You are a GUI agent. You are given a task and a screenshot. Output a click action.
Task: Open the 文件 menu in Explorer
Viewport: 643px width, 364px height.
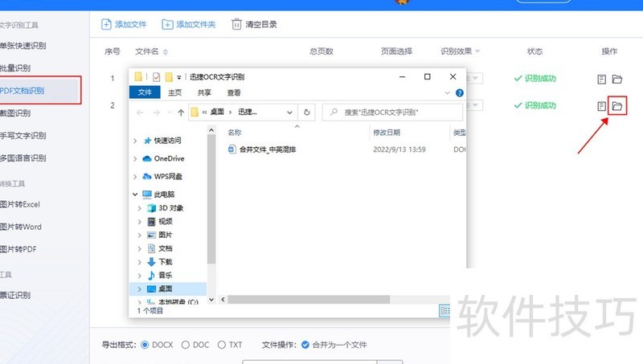[x=145, y=93]
